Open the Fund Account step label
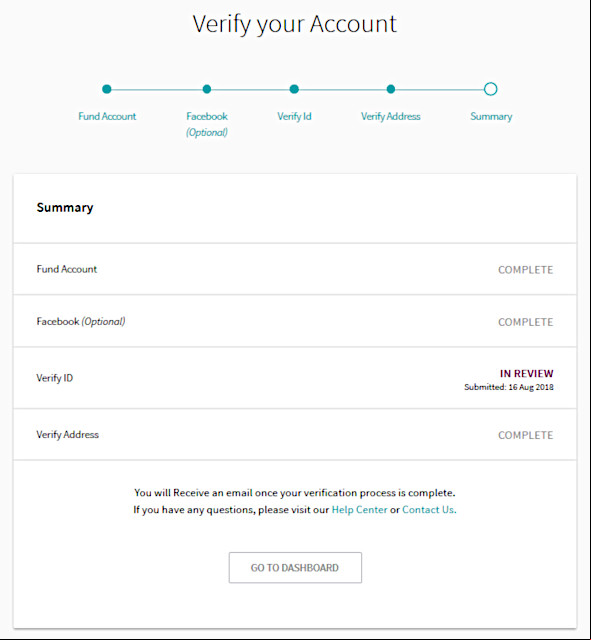This screenshot has width=591, height=640. (x=107, y=116)
